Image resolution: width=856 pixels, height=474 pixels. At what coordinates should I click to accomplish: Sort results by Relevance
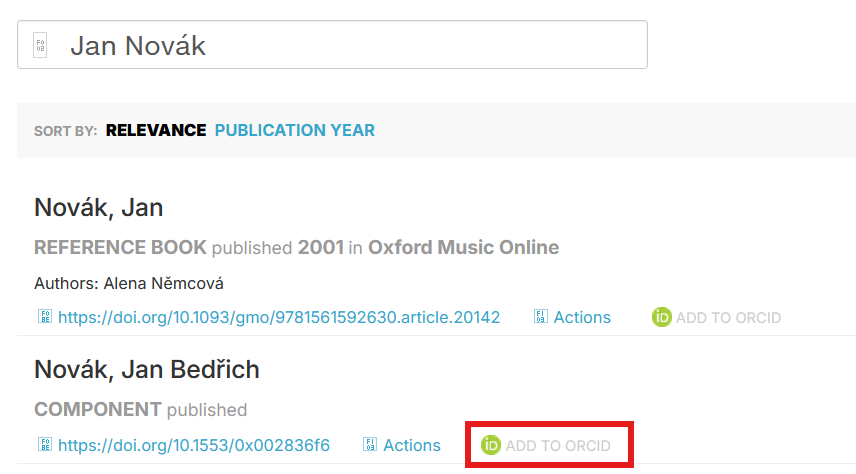click(x=156, y=131)
